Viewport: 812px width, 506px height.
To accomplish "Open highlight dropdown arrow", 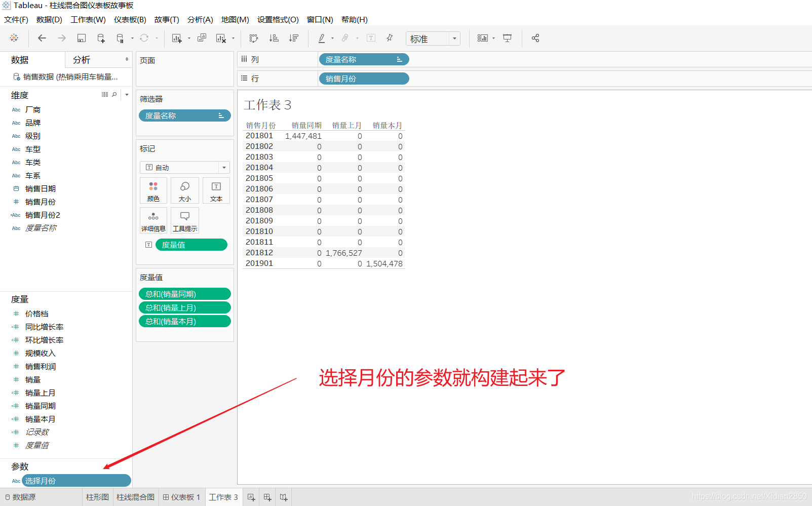I will pos(332,38).
